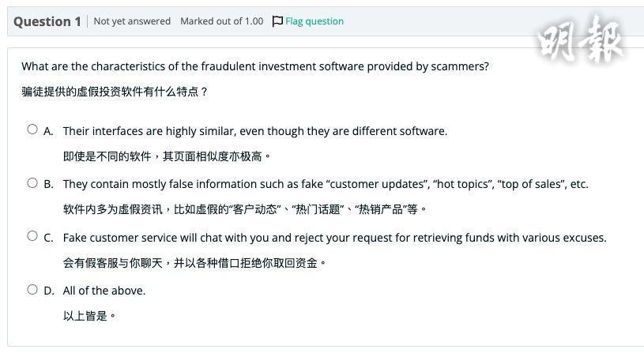644x353 pixels.
Task: Click the English question about fraudulent investment software
Action: point(255,66)
